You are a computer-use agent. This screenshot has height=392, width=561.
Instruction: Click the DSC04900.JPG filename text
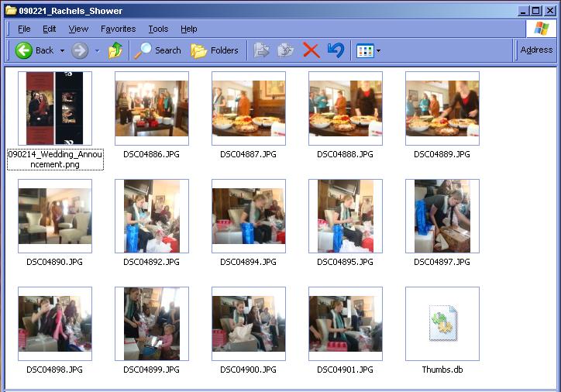(248, 370)
